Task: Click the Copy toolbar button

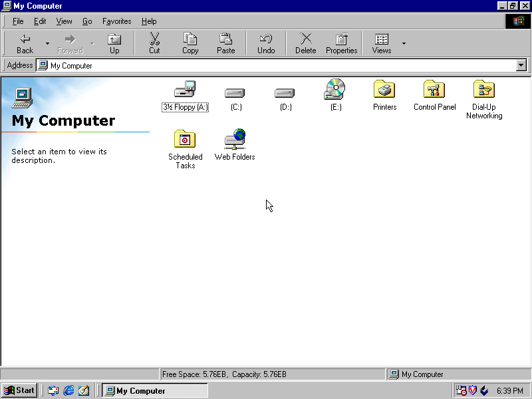Action: 190,44
